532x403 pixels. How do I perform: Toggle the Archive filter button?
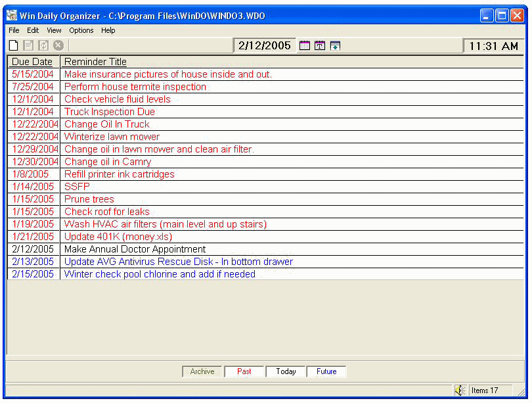pos(202,371)
